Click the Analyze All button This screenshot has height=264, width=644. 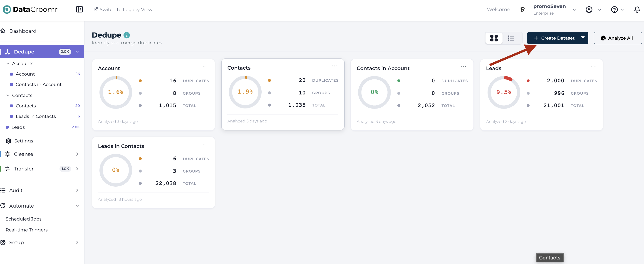[617, 38]
